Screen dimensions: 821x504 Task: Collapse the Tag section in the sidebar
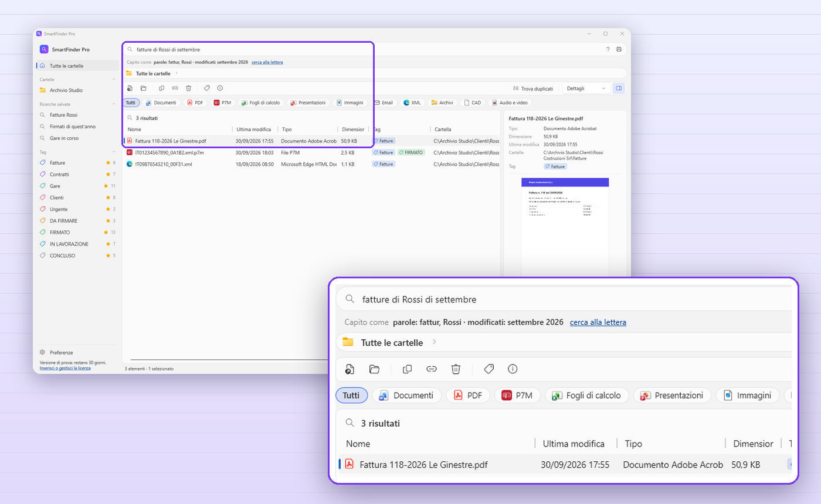[x=114, y=152]
